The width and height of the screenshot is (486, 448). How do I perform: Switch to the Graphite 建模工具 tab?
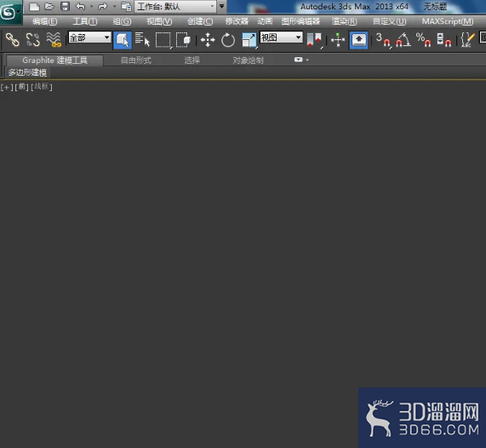[x=54, y=60]
